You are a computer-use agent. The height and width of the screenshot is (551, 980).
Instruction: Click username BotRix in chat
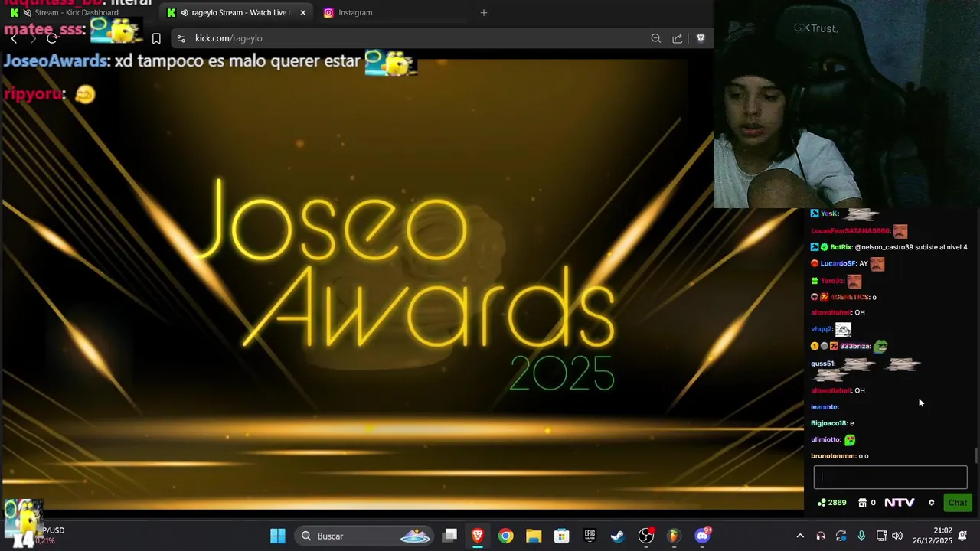pyautogui.click(x=841, y=247)
